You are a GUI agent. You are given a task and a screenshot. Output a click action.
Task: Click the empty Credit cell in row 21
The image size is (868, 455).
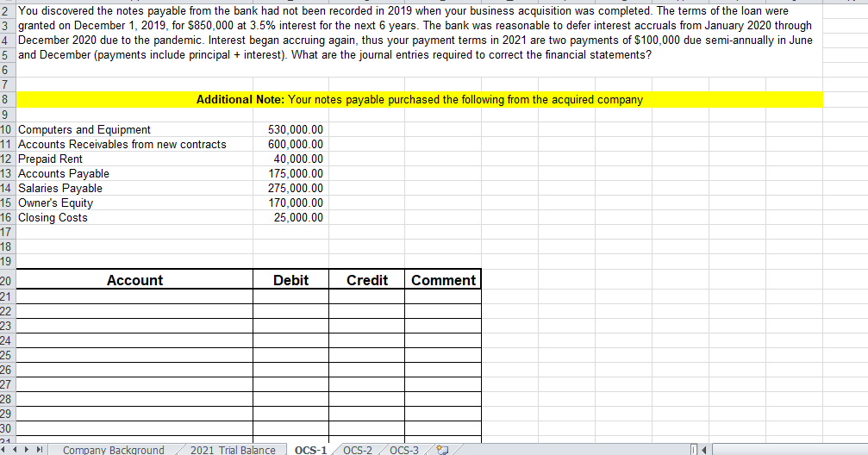[366, 296]
